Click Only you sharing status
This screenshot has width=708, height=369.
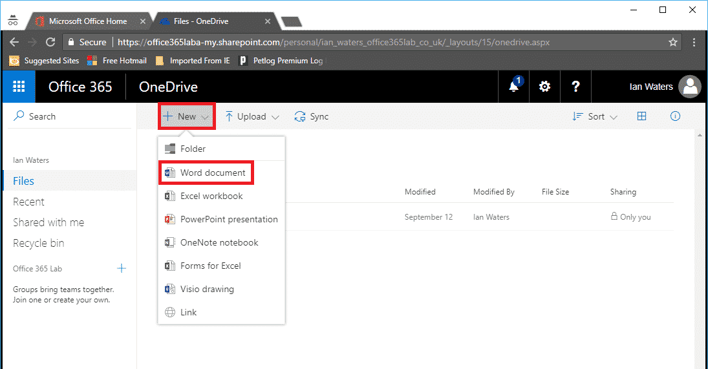click(631, 217)
